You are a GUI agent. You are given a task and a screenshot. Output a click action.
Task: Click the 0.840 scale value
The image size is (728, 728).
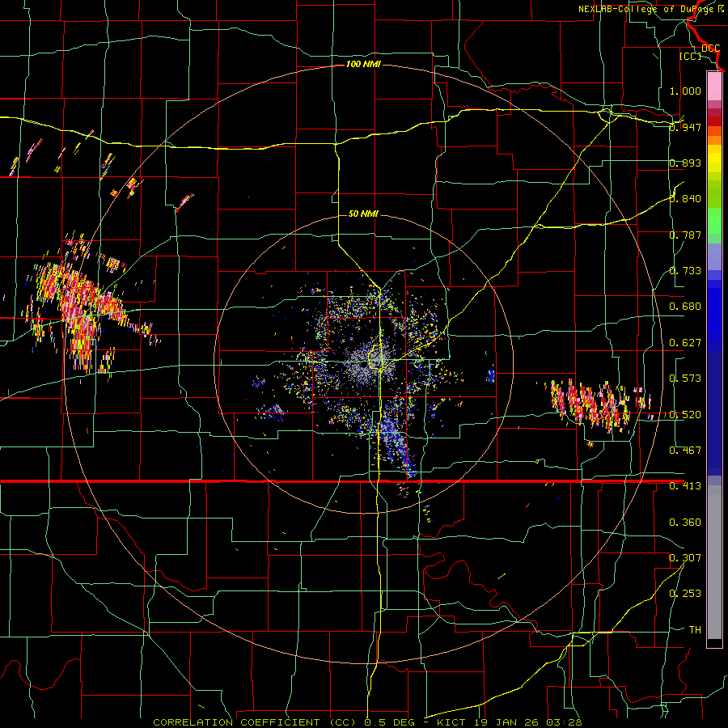(685, 199)
